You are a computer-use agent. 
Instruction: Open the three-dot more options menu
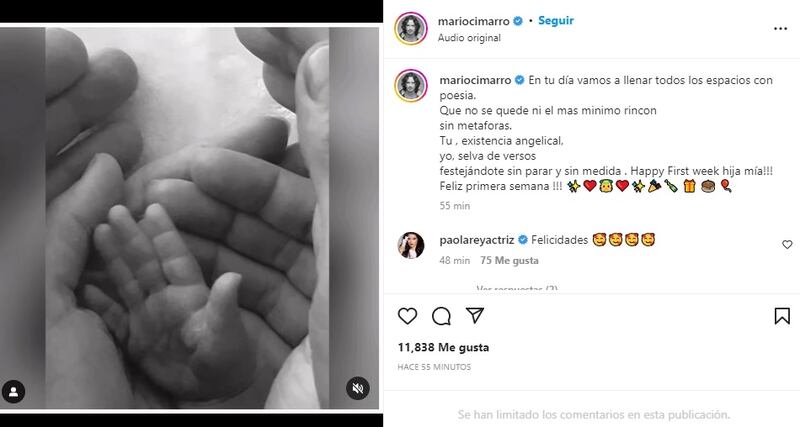(x=780, y=29)
